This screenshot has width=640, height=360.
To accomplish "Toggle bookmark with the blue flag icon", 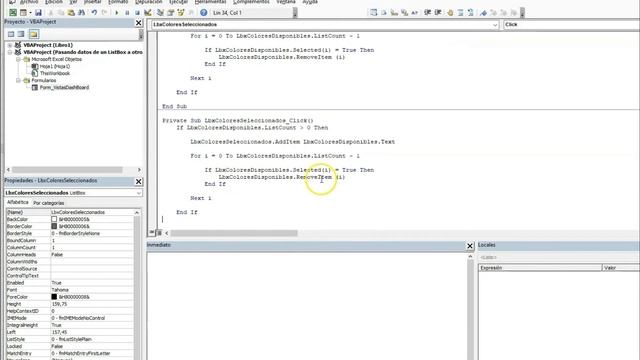I will tap(483, 13).
